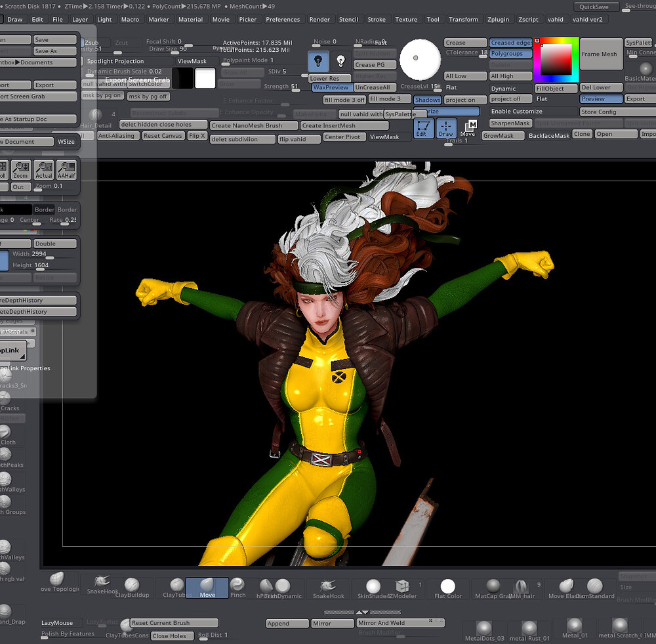Click the Close Holes button

173,635
